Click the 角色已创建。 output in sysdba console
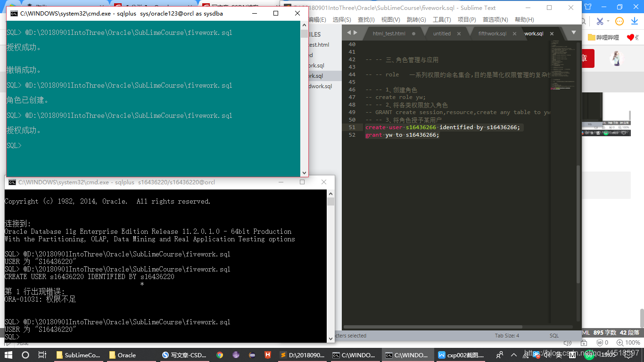This screenshot has width=644, height=362. point(28,100)
